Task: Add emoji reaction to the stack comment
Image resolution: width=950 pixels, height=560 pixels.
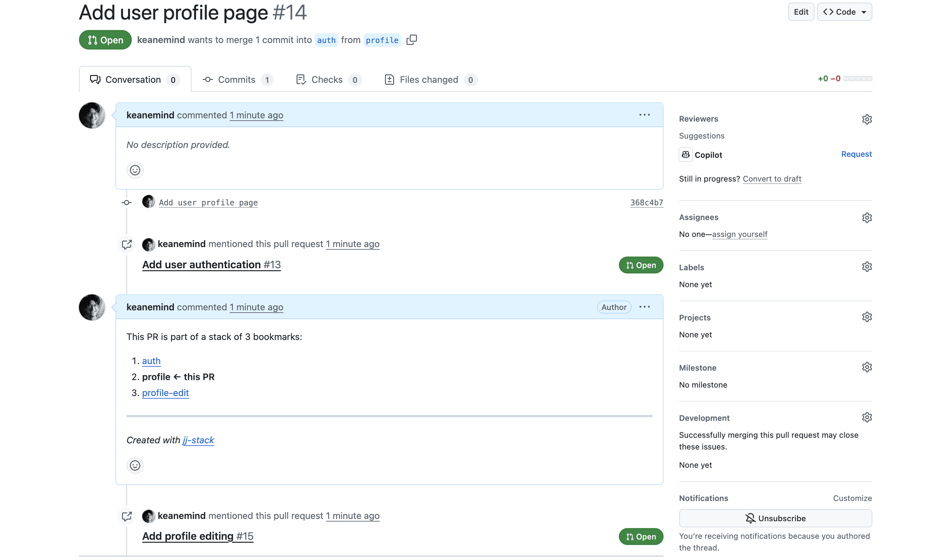Action: [x=135, y=465]
